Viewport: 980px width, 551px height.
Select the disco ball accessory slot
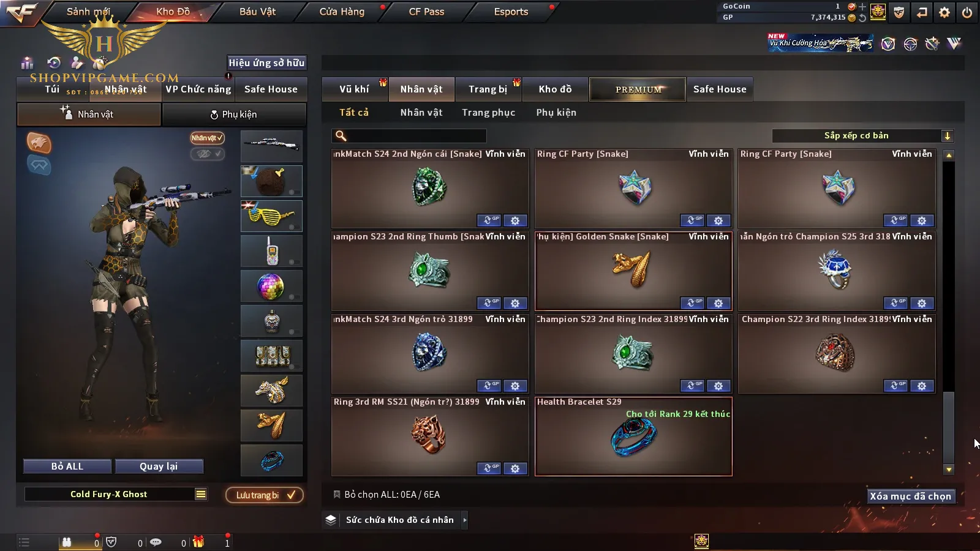coord(271,286)
